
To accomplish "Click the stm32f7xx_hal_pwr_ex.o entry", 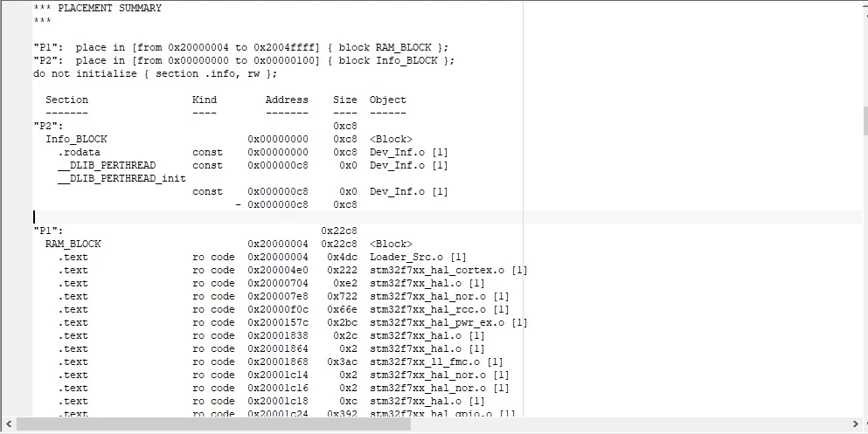I will coord(437,323).
